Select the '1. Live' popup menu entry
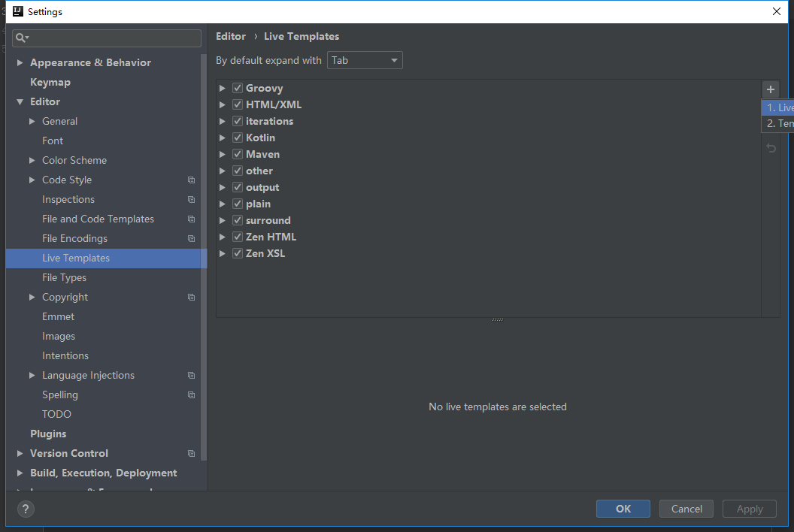Screen dimensions: 794x532 point(778,107)
